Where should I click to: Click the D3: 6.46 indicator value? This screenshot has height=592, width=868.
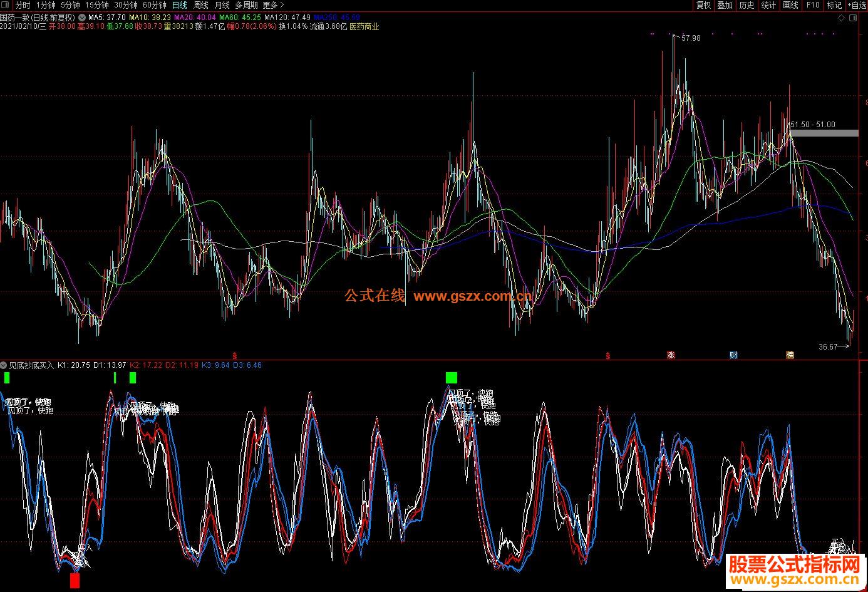click(247, 365)
